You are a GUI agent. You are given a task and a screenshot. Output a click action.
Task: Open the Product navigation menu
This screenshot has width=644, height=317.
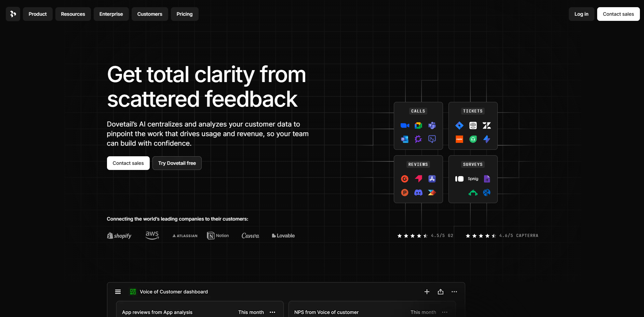click(x=38, y=14)
